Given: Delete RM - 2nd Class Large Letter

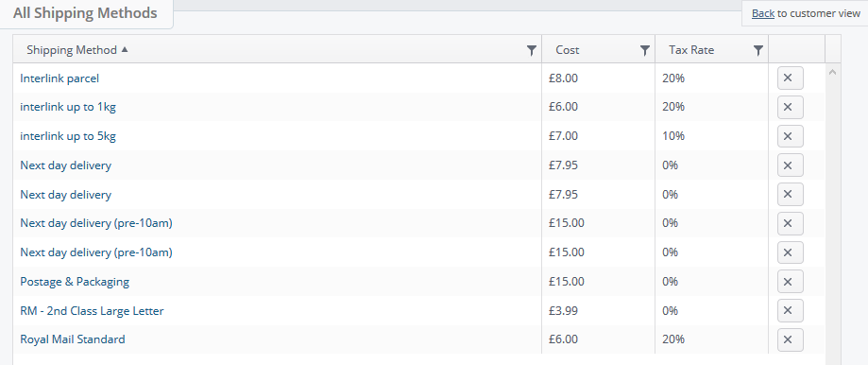Looking at the screenshot, I should click(790, 310).
